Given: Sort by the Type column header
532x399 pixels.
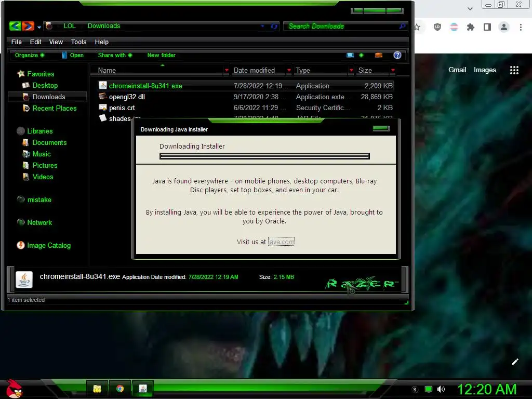Looking at the screenshot, I should click(303, 70).
